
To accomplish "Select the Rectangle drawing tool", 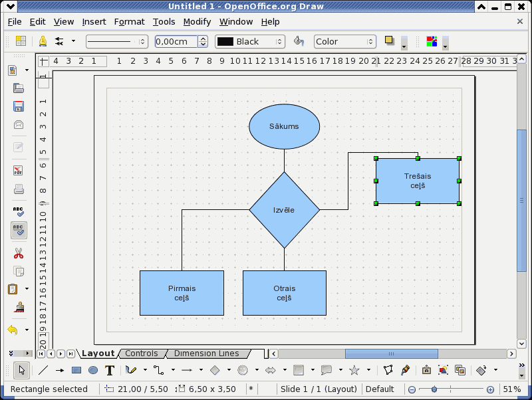I will pos(76,370).
